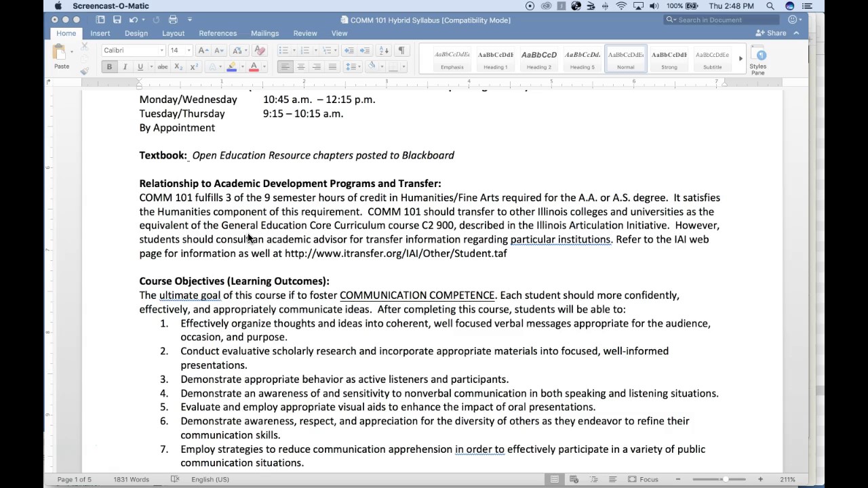Open the Design tab

(136, 33)
